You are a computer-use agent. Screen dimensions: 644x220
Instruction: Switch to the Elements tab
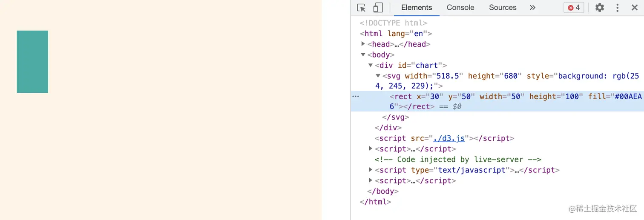click(417, 8)
